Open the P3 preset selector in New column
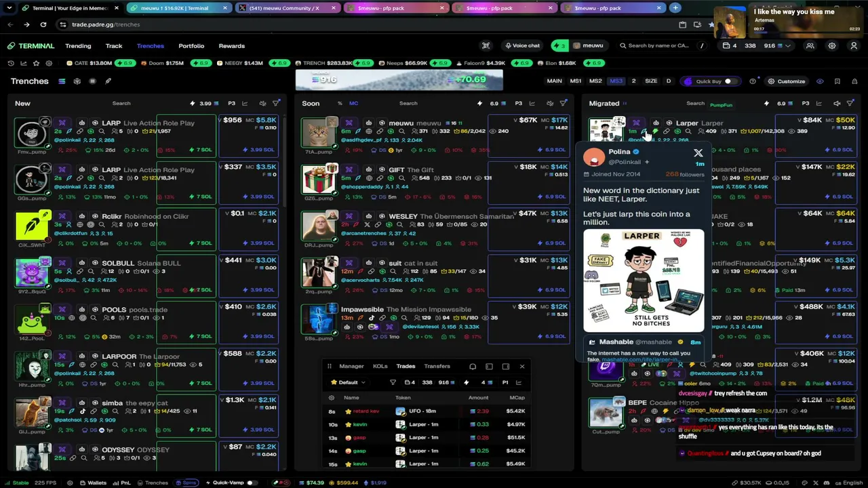The image size is (868, 488). pos(231,104)
